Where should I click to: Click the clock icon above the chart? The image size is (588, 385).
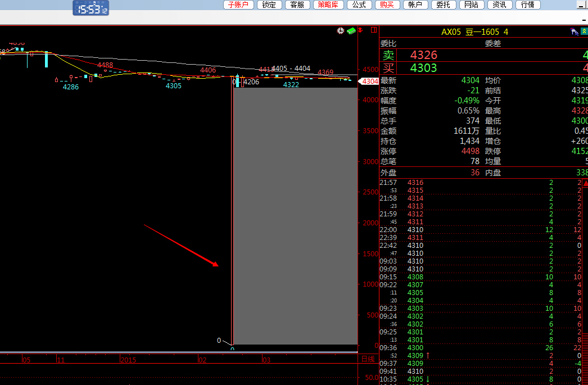(x=341, y=31)
